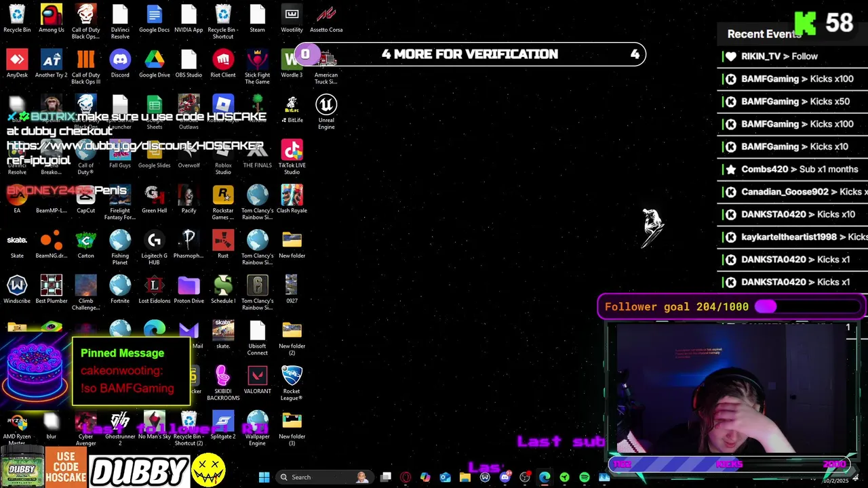Open the Proton Drive folder icon
This screenshot has width=868, height=488.
pos(189,289)
